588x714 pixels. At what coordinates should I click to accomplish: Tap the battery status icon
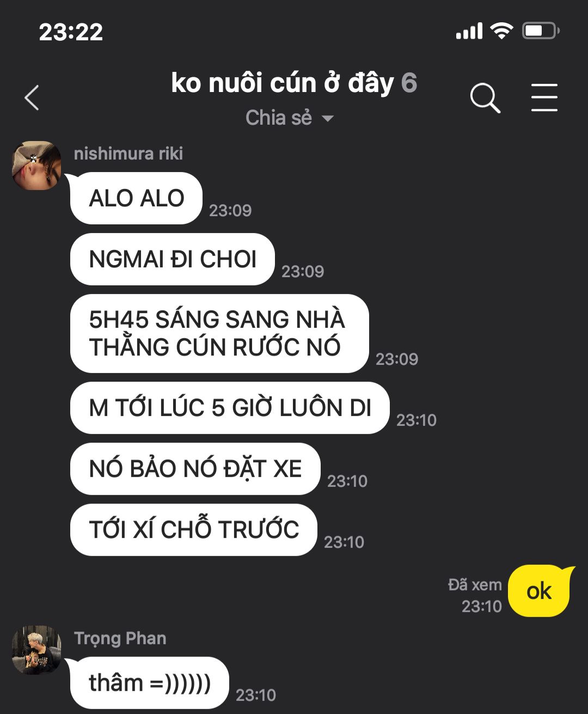pyautogui.click(x=541, y=30)
